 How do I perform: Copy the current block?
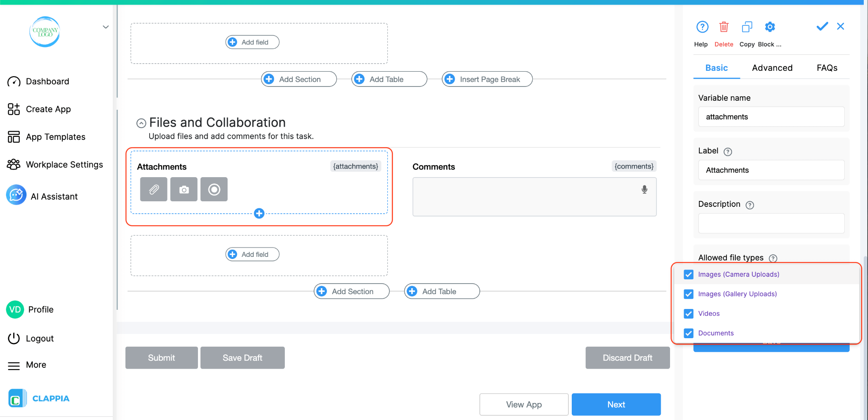click(746, 27)
